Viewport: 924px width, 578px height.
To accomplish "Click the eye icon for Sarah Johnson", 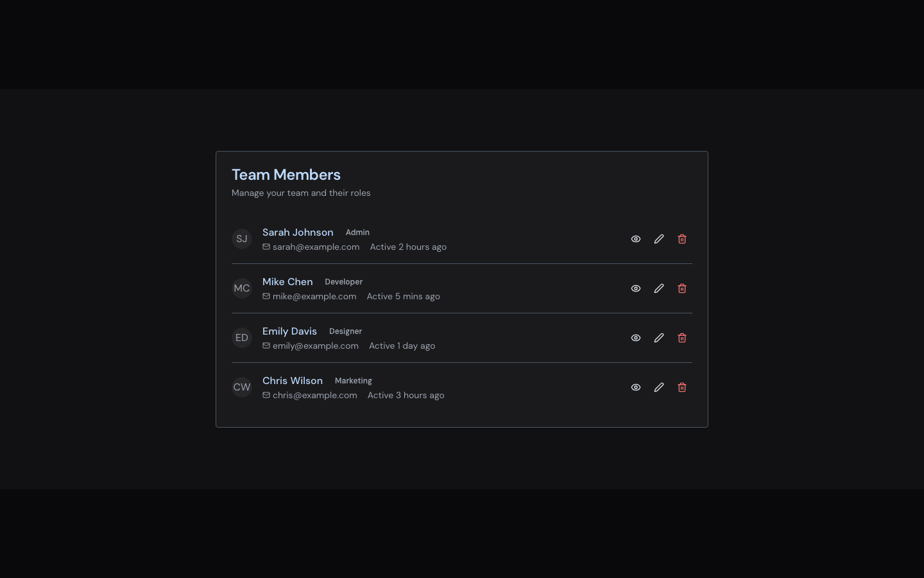I will click(x=636, y=239).
